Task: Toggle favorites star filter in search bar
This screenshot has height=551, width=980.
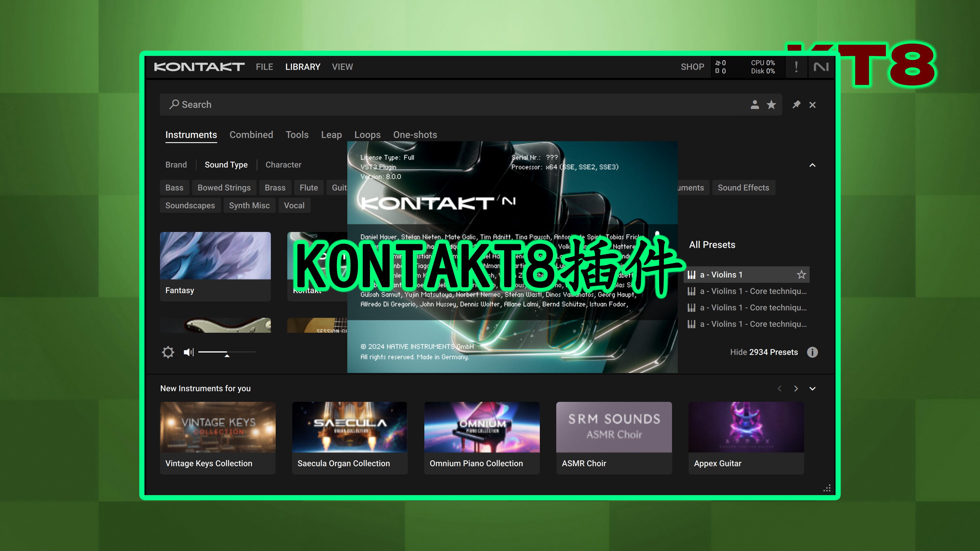Action: point(771,105)
